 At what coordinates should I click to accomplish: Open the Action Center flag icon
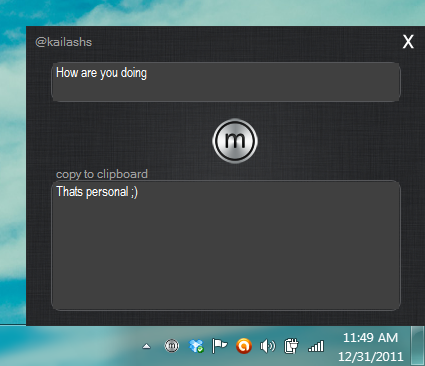click(219, 346)
